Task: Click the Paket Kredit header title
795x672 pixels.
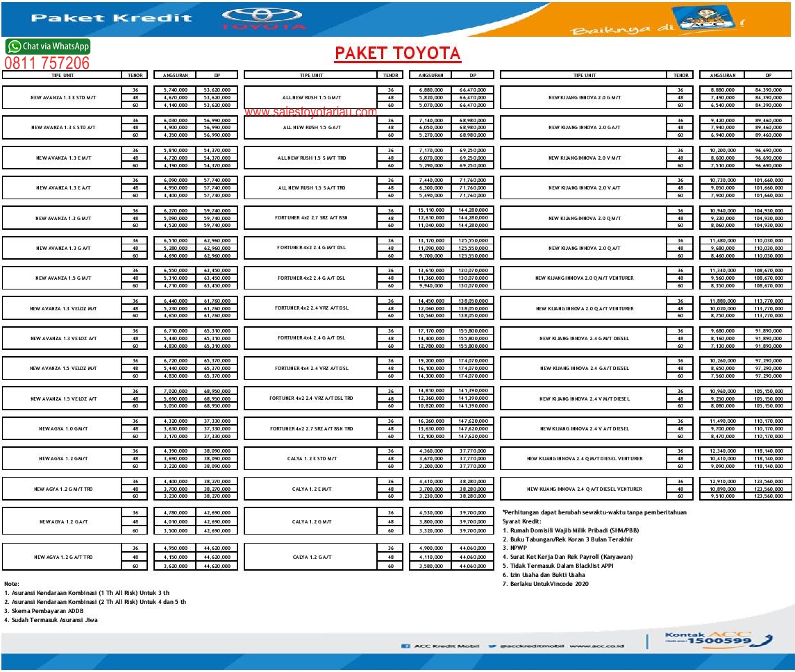Action: [112, 18]
